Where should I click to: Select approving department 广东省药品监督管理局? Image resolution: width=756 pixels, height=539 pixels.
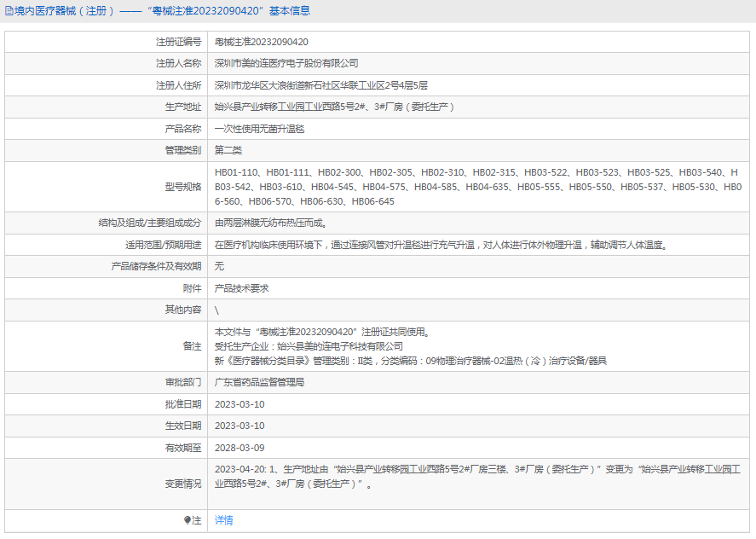coord(259,383)
